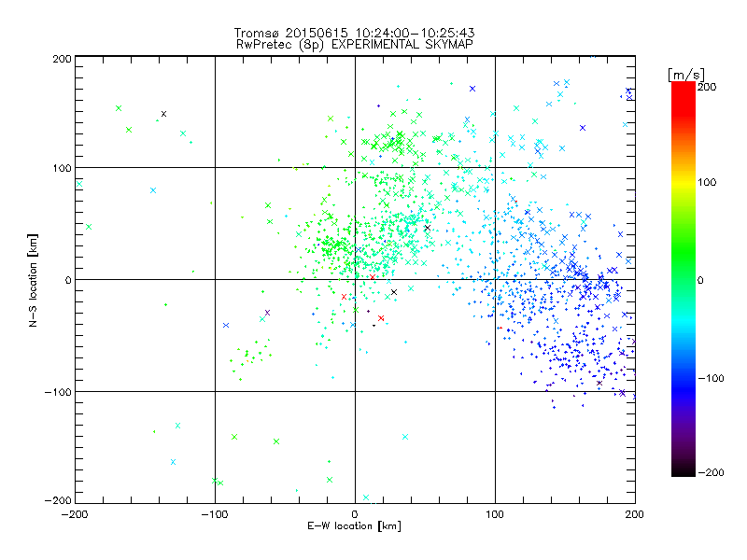Click the colorbar label '-200' at bottom
Viewport: 747px width, 560px height.
click(711, 472)
